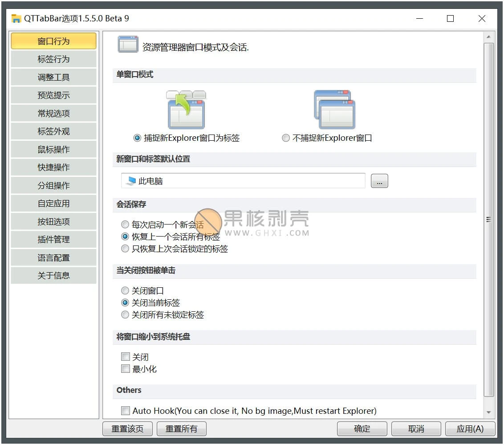Image resolution: width=504 pixels, height=445 pixels.
Task: Select the don't-capture-Explorer-window illustration
Action: coord(334,108)
